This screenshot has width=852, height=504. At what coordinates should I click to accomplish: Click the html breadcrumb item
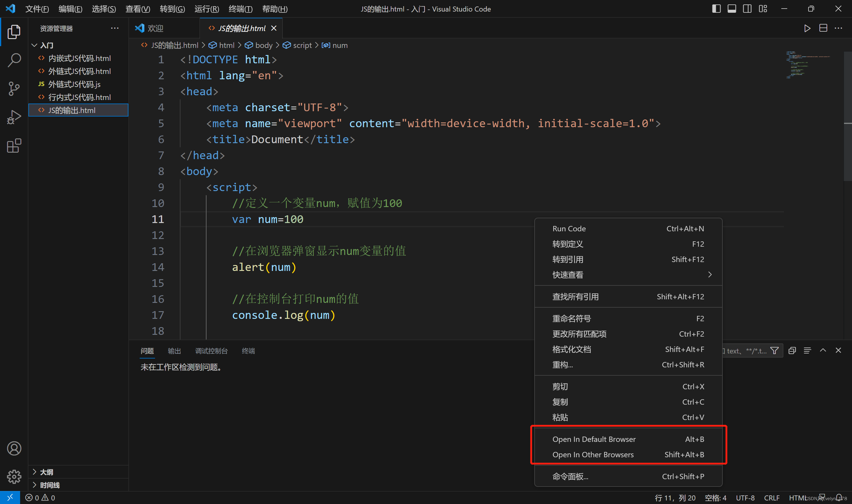[222, 45]
